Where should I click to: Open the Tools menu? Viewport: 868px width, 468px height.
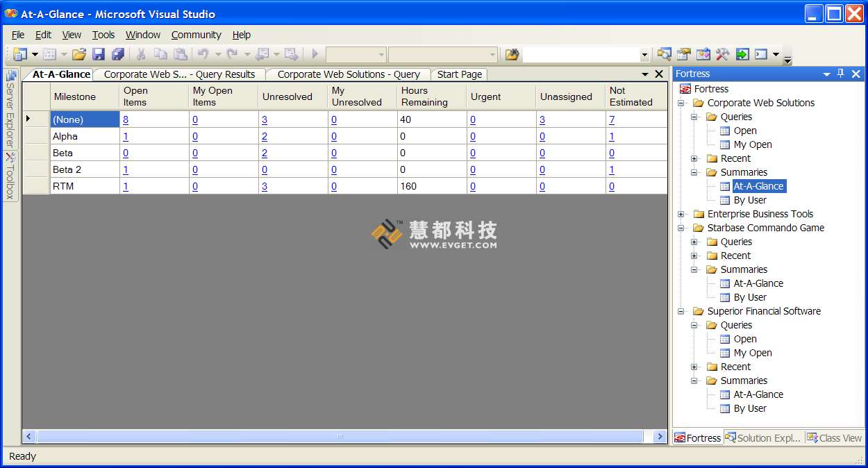(103, 35)
